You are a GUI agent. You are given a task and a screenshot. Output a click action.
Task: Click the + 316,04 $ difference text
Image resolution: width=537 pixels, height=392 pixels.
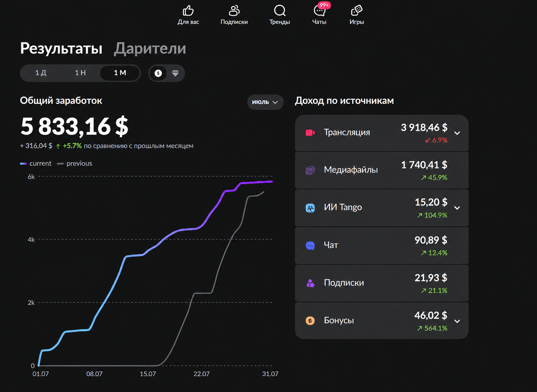click(36, 146)
